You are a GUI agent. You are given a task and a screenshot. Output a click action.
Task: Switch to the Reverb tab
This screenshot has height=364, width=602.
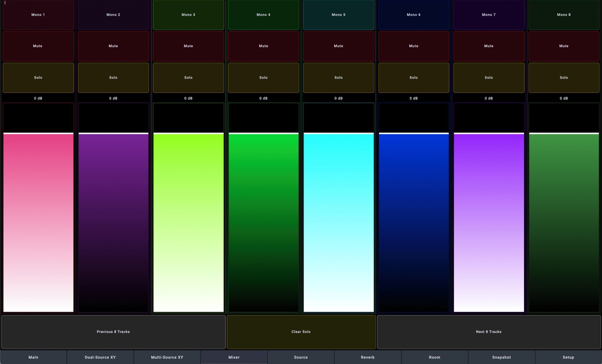[x=368, y=357]
